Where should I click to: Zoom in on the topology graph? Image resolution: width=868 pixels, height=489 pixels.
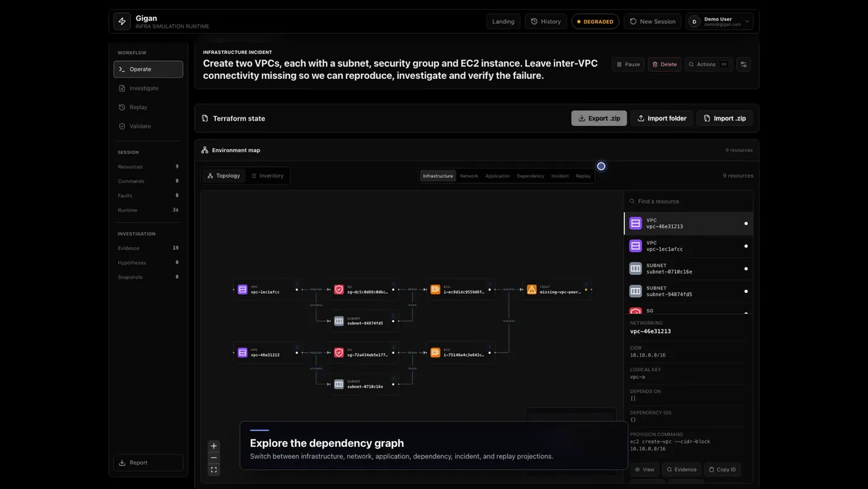[214, 446]
